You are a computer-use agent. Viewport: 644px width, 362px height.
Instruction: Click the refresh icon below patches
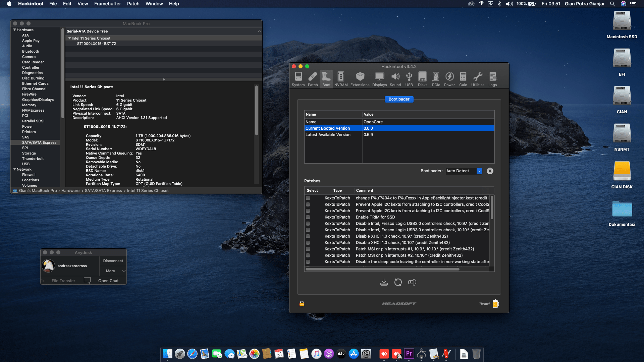pyautogui.click(x=398, y=282)
